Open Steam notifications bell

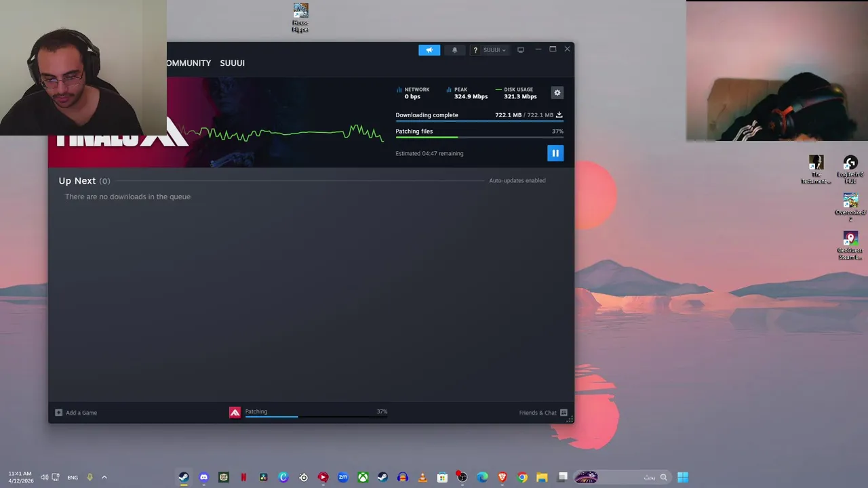[454, 50]
